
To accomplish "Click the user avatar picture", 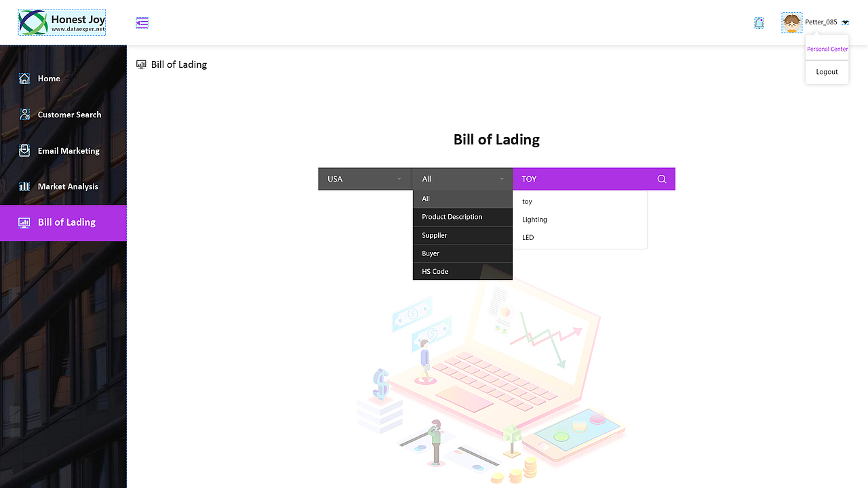I will click(x=791, y=23).
